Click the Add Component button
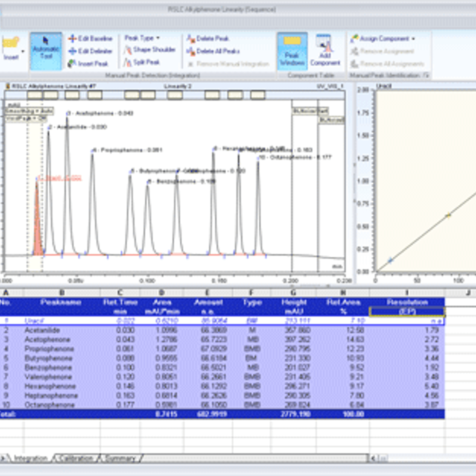476x476 pixels. pos(325,51)
